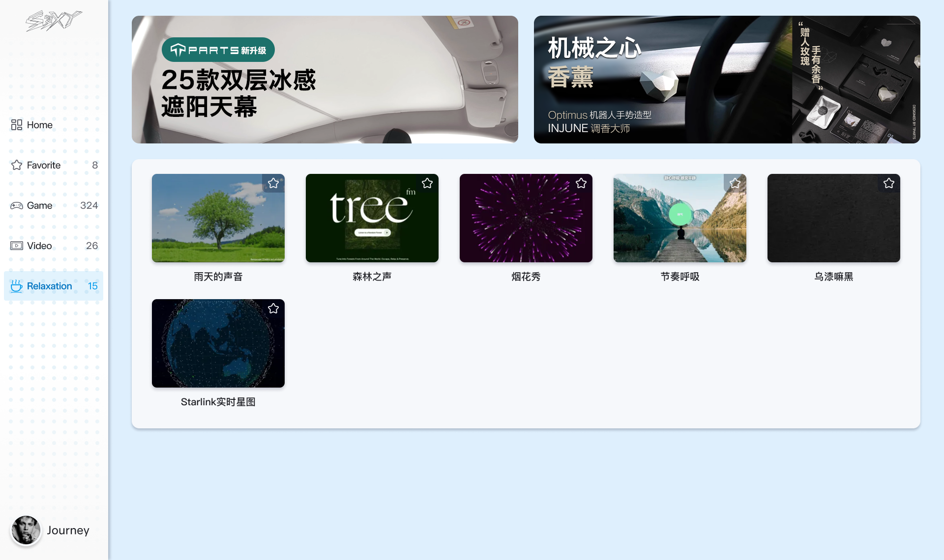Open the Journey profile avatar
The width and height of the screenshot is (944, 560).
click(26, 530)
